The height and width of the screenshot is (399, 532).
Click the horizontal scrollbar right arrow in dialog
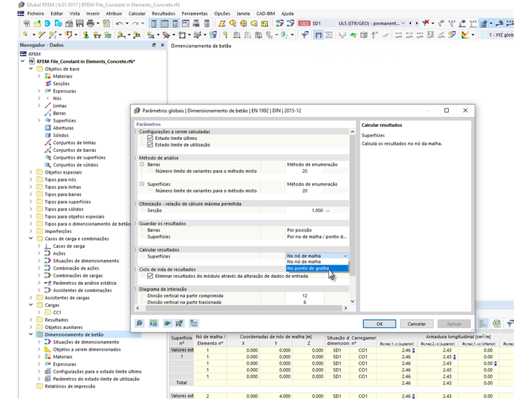(345, 308)
